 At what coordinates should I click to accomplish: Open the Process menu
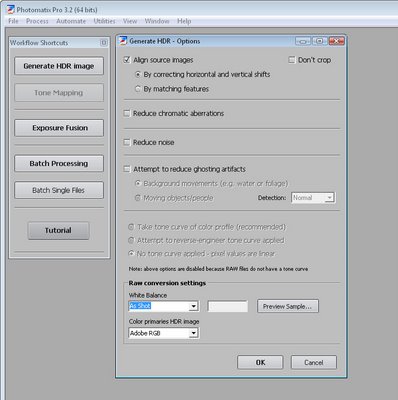(x=37, y=21)
